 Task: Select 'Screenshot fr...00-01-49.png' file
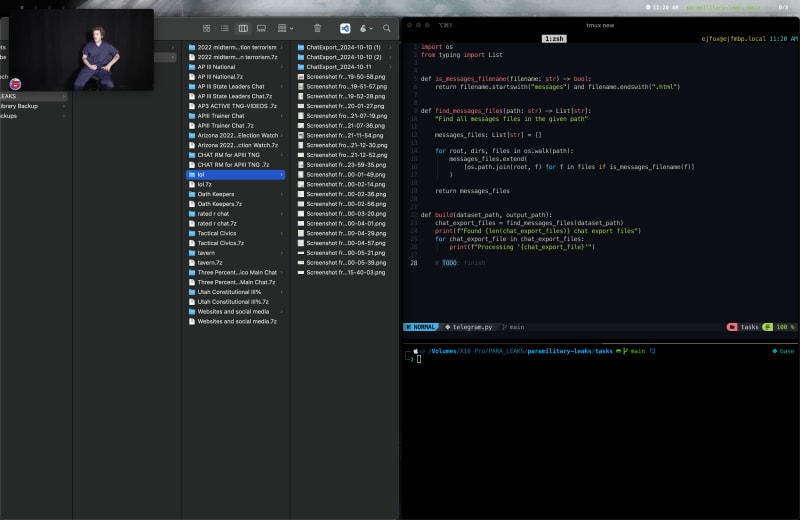click(x=345, y=175)
